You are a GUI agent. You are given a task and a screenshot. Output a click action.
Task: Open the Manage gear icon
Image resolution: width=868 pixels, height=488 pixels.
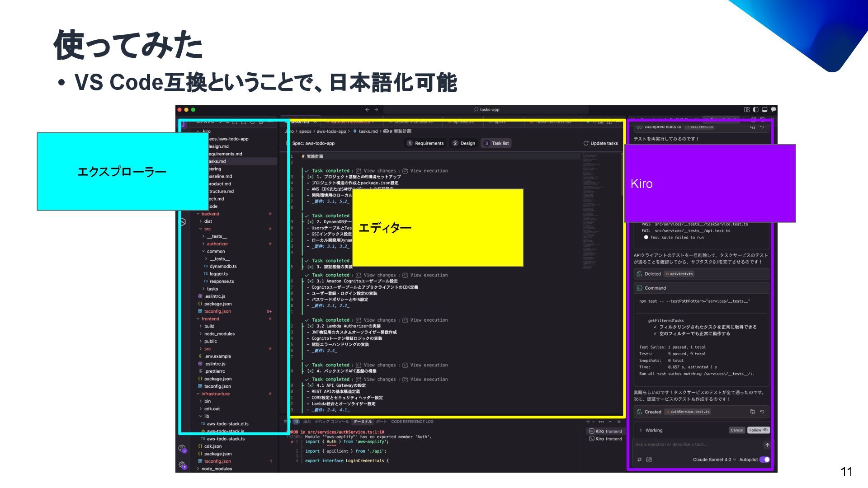[182, 465]
